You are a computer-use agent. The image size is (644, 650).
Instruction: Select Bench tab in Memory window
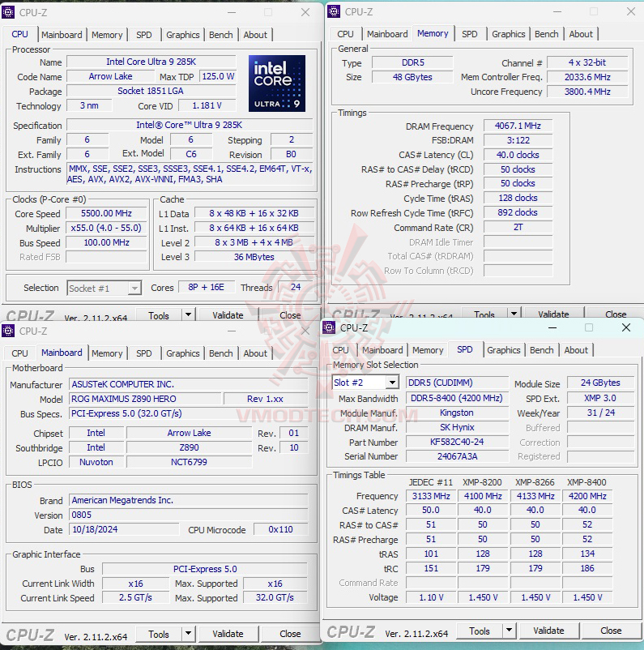click(x=547, y=34)
